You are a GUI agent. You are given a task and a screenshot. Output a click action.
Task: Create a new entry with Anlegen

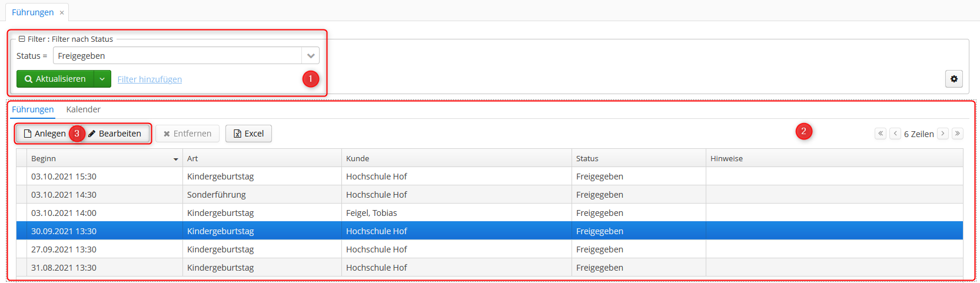(x=44, y=134)
